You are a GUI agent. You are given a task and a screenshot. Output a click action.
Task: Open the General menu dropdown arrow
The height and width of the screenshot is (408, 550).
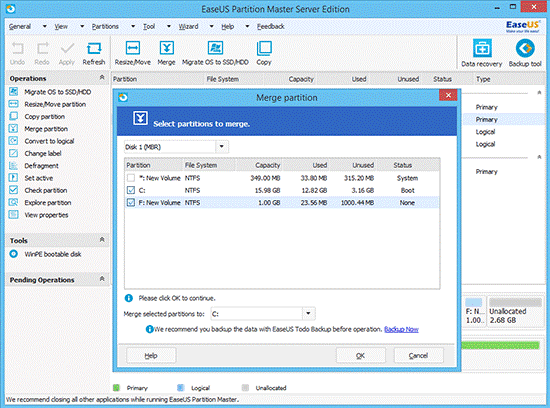pos(45,26)
